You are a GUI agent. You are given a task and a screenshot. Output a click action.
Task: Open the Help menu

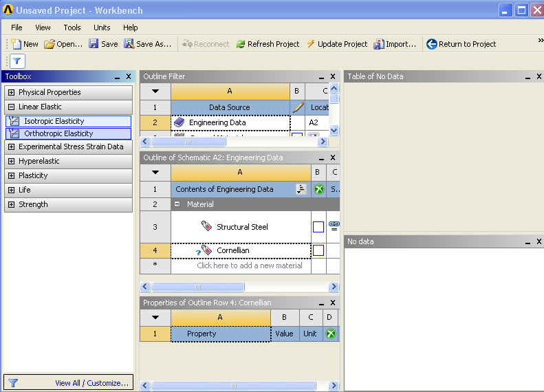tap(131, 28)
